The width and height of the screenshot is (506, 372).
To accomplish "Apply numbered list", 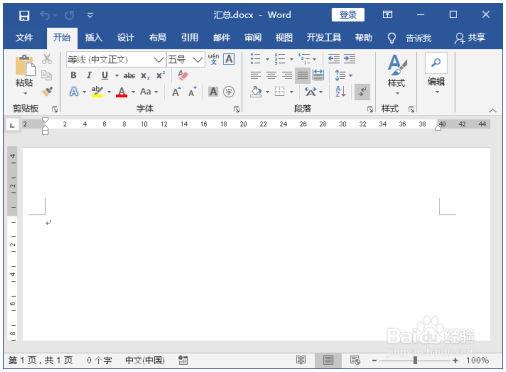I will click(x=280, y=59).
